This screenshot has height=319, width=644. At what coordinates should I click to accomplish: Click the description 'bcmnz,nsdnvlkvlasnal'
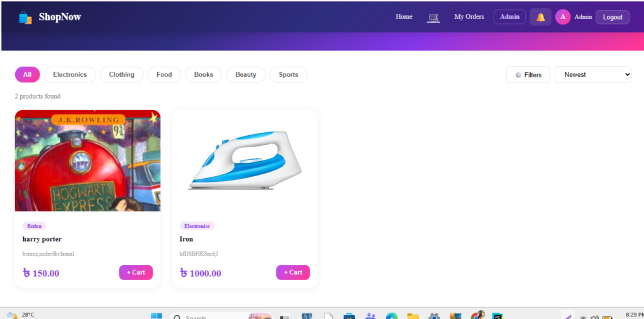point(48,254)
